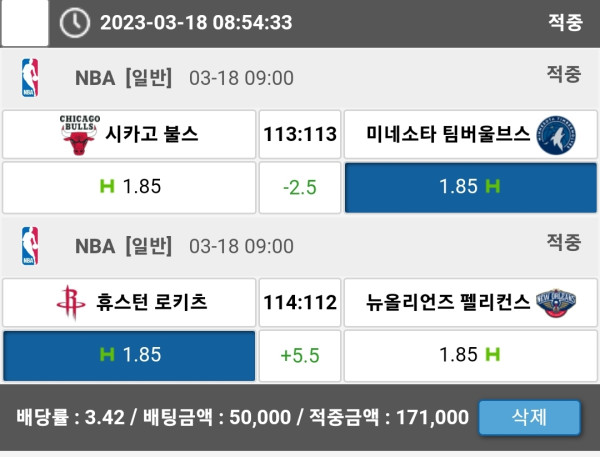Screen dimensions: 600x457
Task: Click the second NBA league logo
Action: 30,246
